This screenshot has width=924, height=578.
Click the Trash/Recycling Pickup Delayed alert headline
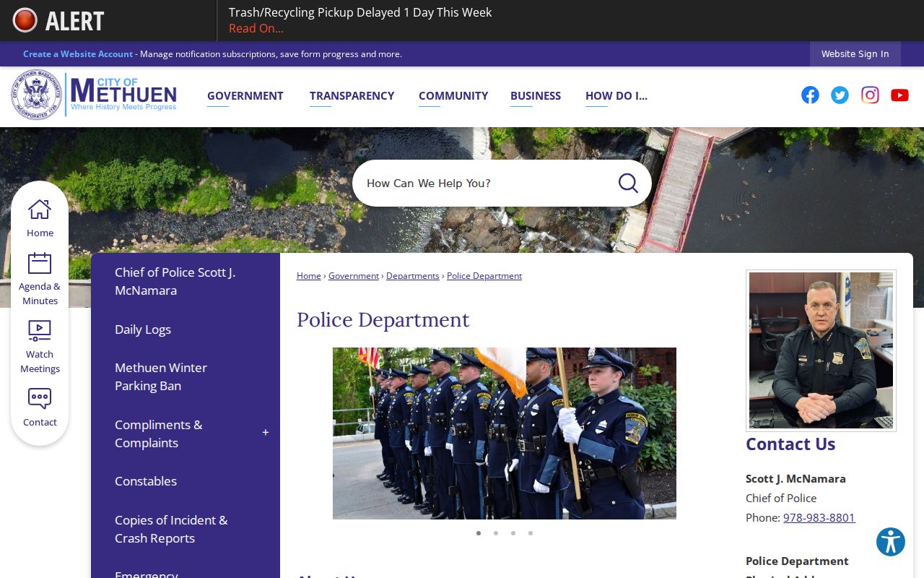[360, 12]
